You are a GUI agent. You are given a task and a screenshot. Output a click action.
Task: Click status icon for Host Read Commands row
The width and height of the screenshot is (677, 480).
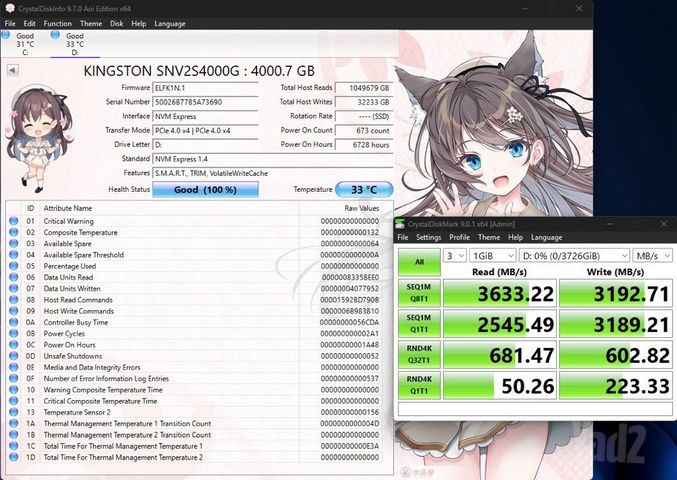[x=13, y=300]
